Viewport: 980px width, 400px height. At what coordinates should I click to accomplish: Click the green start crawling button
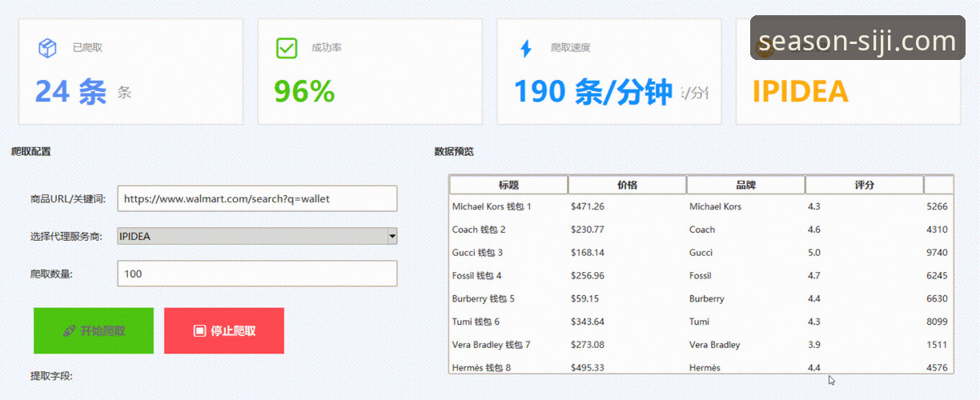[x=94, y=330]
